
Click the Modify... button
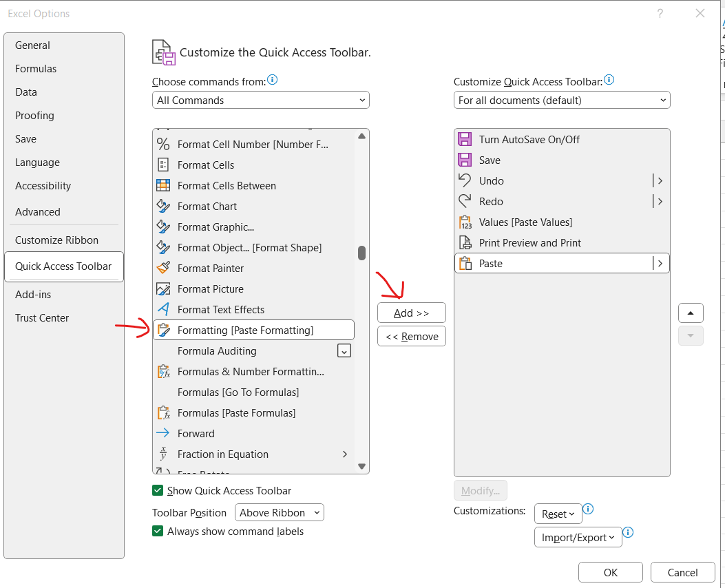(x=481, y=490)
